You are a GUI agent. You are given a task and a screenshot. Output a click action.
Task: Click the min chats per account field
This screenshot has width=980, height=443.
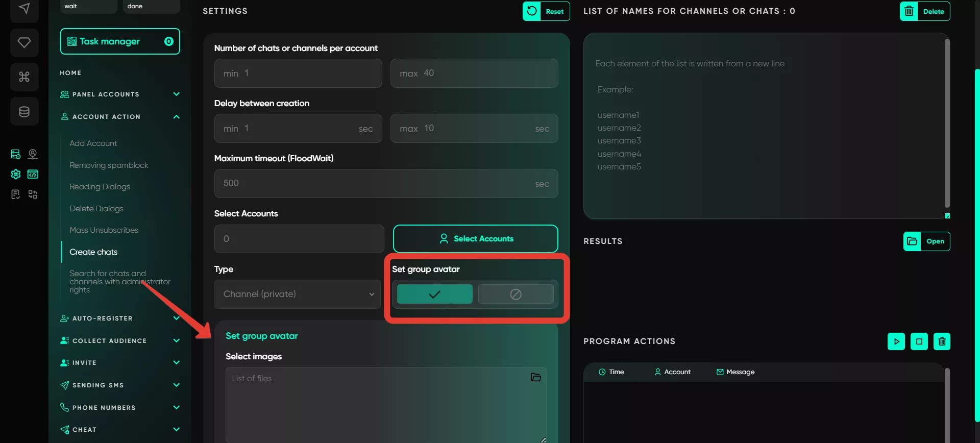coord(298,73)
